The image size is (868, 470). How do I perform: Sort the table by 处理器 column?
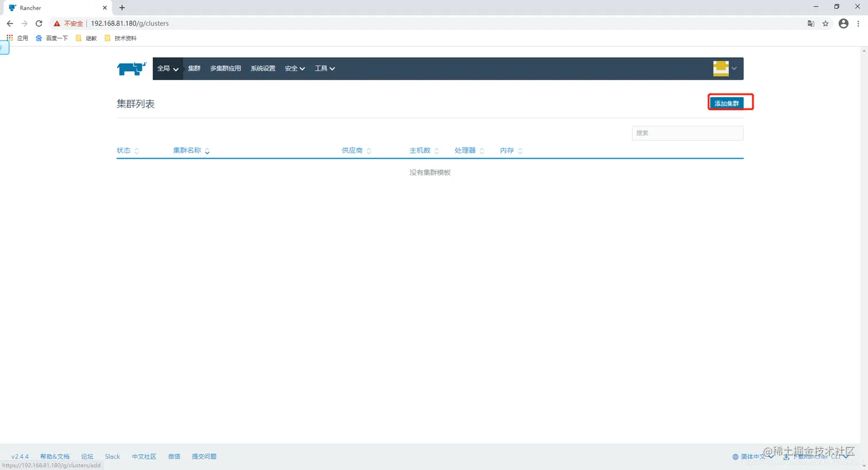[x=470, y=150]
